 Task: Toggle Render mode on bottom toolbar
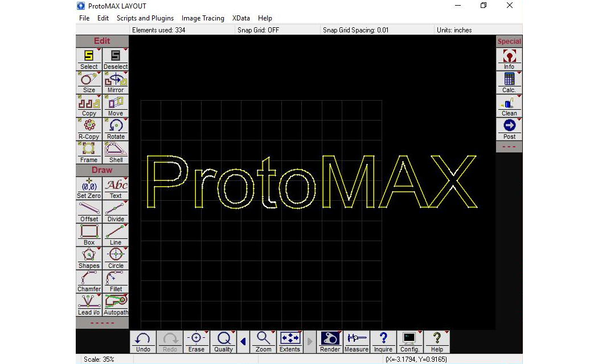(330, 342)
